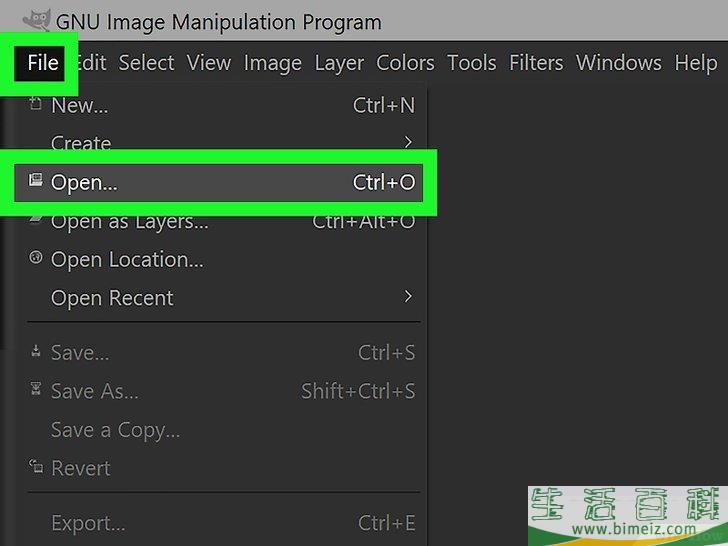Click the Open as Layers icon
This screenshot has height=546, width=728.
(x=36, y=219)
